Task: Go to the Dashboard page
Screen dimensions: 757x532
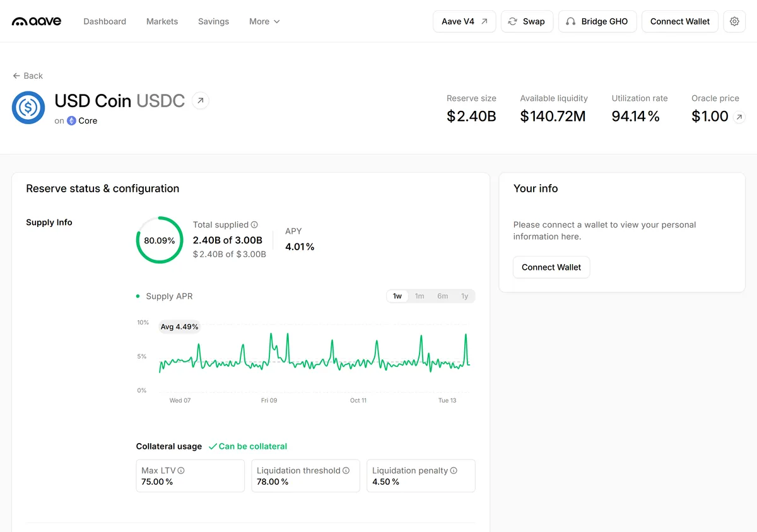Action: pos(105,21)
